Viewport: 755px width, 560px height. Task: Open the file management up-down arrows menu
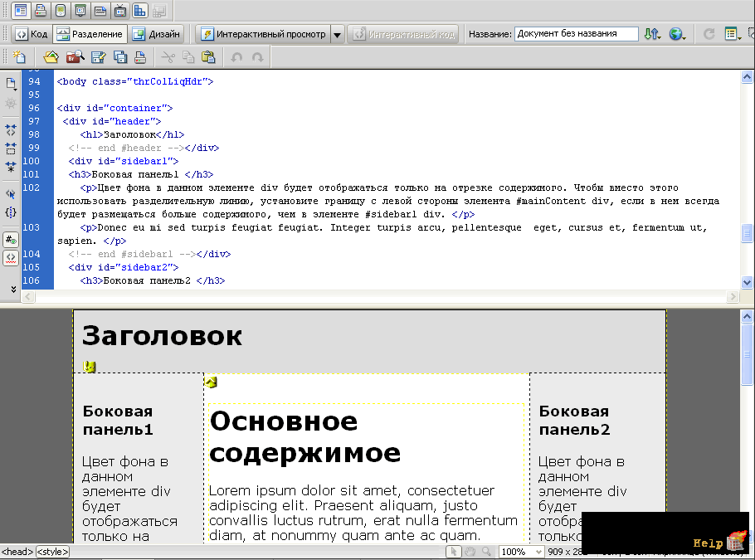(652, 34)
